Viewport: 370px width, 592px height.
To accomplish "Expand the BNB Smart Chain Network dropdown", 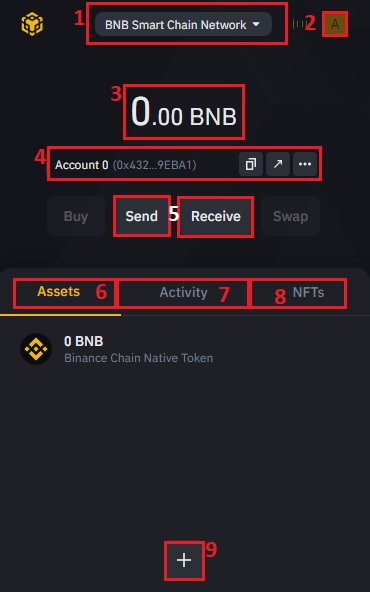I will coord(183,25).
